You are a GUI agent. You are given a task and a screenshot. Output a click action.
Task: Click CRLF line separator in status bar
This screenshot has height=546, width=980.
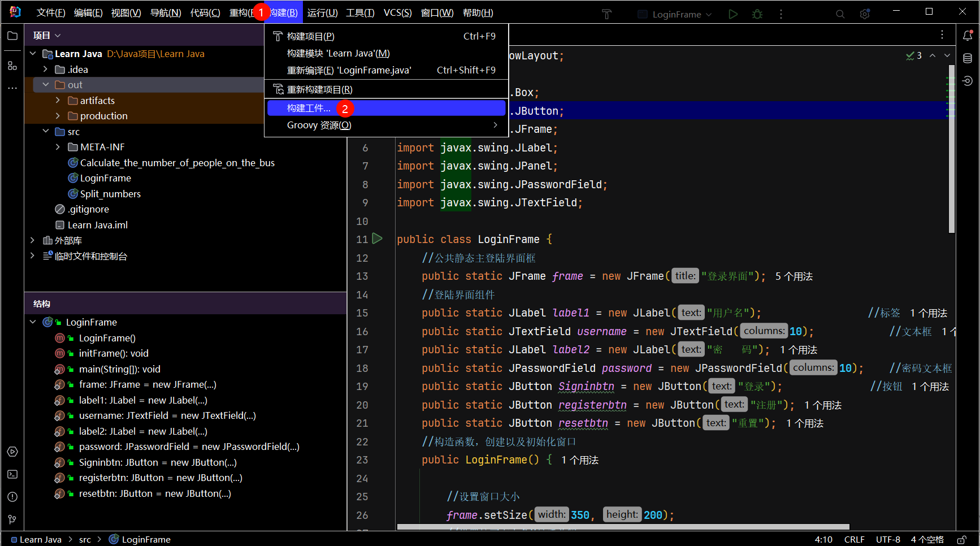tap(854, 539)
